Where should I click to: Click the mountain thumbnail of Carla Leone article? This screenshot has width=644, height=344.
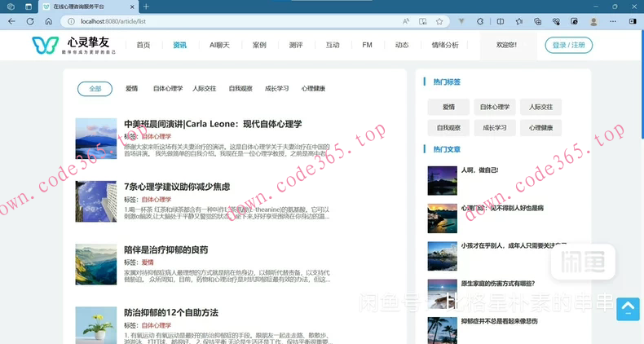tap(95, 139)
